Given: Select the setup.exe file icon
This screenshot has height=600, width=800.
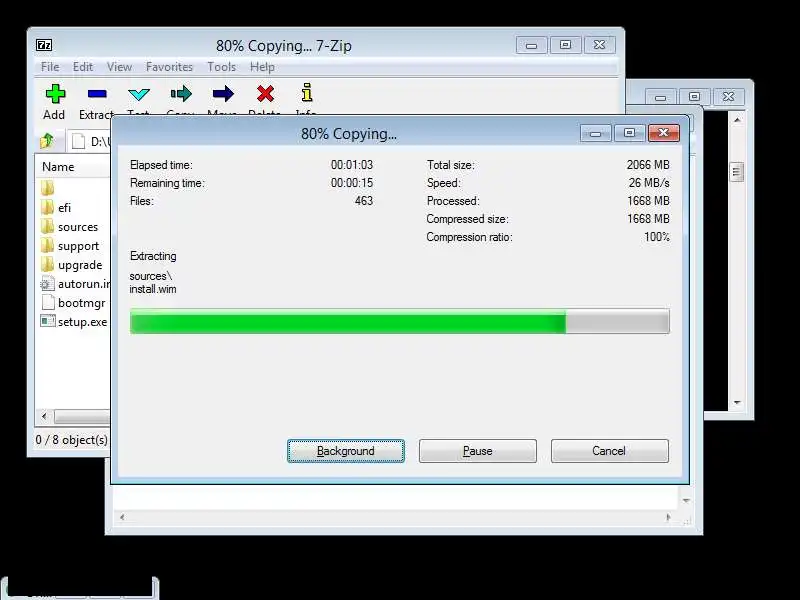Looking at the screenshot, I should (x=47, y=321).
